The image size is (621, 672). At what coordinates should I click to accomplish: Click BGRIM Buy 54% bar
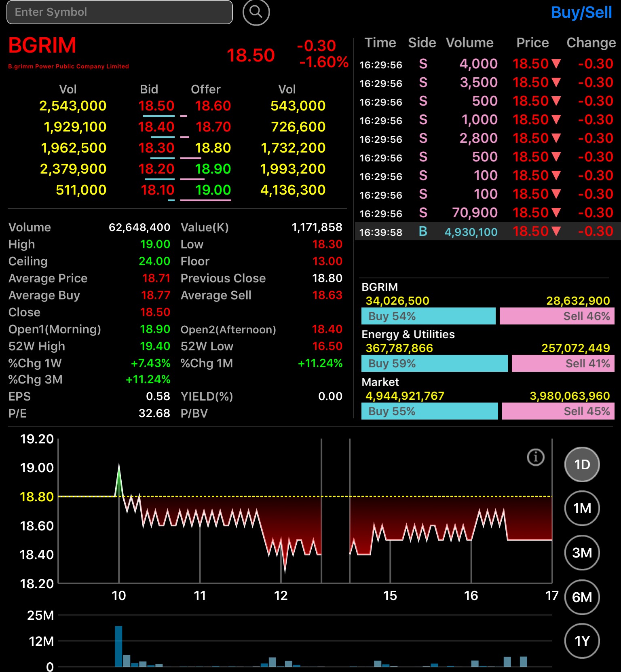click(x=429, y=316)
